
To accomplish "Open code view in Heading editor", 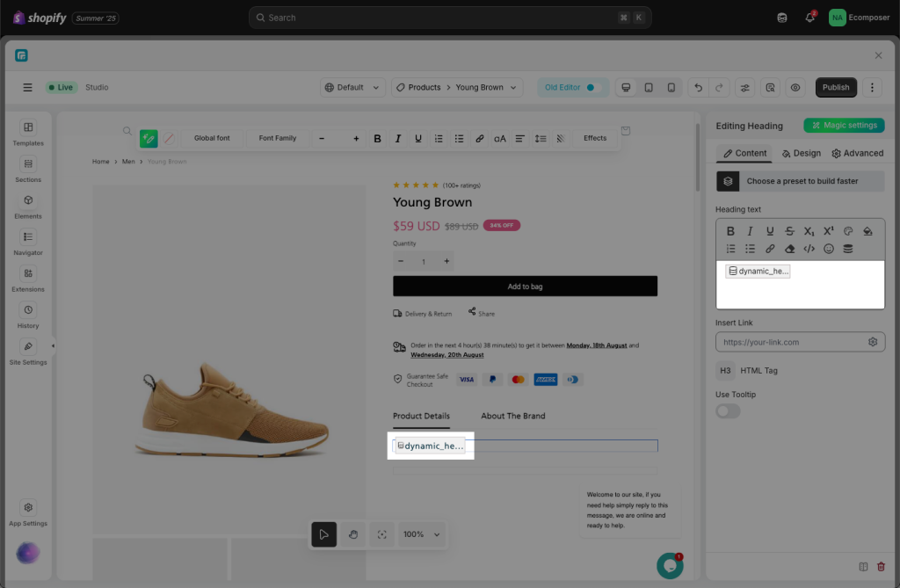I will click(809, 249).
